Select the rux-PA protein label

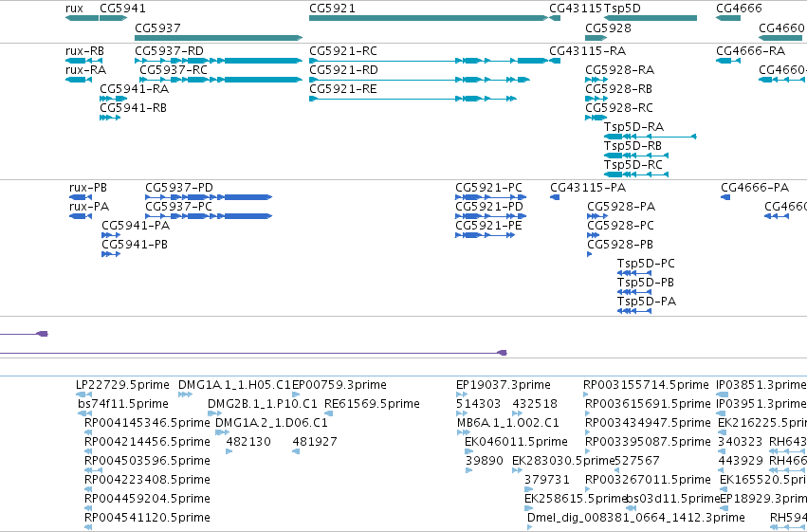coord(89,207)
